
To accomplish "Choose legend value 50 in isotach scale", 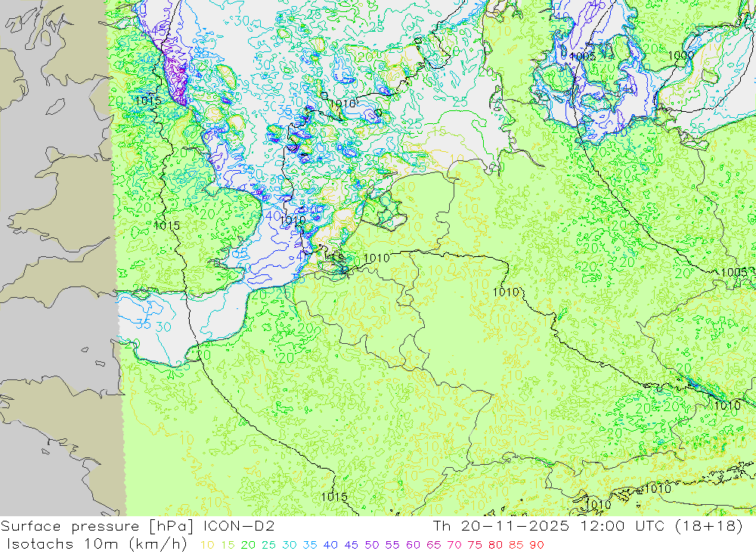I will pyautogui.click(x=372, y=545).
